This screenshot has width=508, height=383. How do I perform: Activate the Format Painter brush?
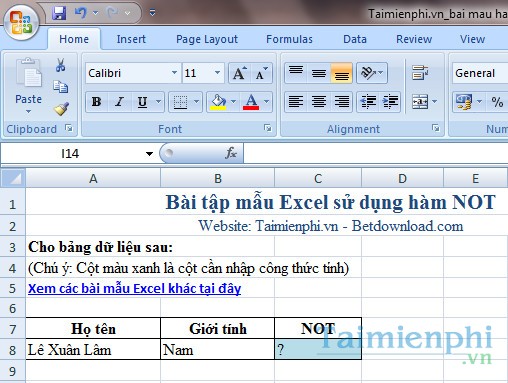[x=61, y=109]
